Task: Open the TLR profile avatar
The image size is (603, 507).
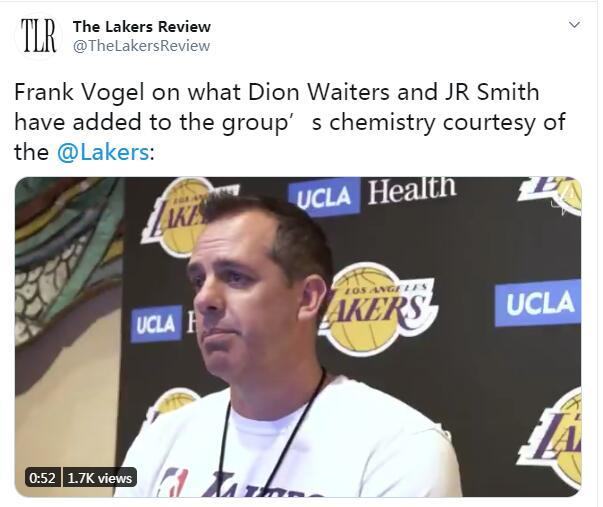Action: pos(38,36)
